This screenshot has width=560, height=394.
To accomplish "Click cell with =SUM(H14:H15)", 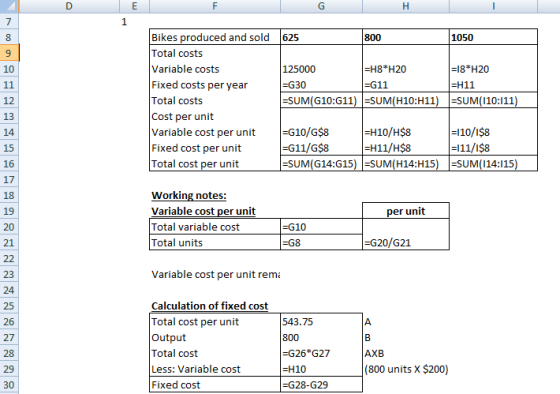I will tap(406, 164).
